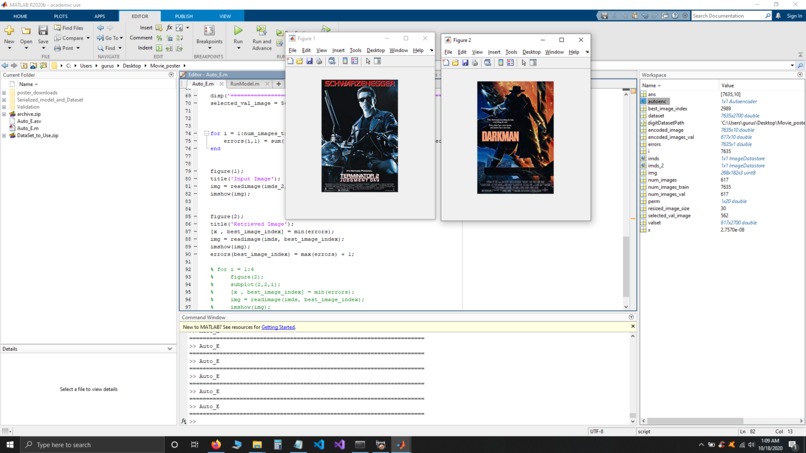Click the Getting Started link
806x453 pixels.
tap(278, 327)
